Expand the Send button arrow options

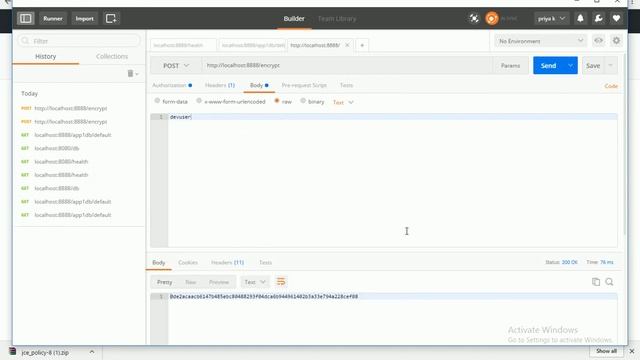(x=570, y=66)
